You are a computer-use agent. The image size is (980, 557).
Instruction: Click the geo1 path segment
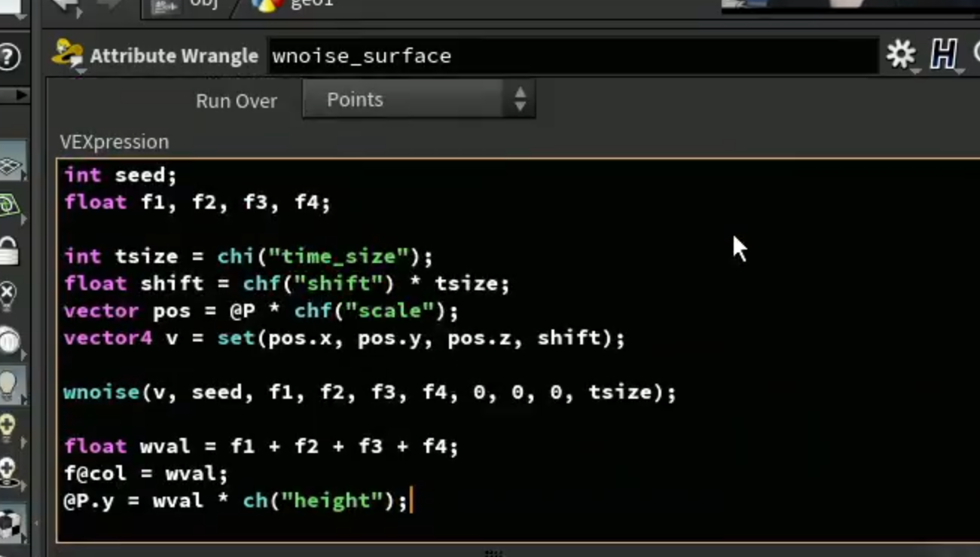pyautogui.click(x=312, y=4)
